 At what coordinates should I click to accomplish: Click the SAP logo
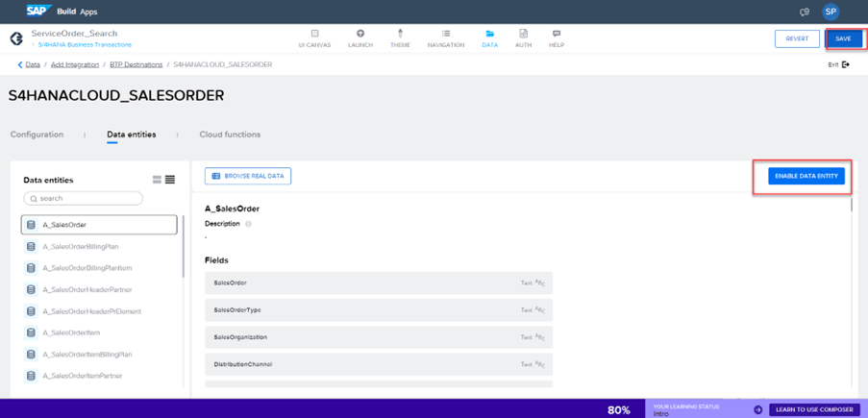pos(38,12)
